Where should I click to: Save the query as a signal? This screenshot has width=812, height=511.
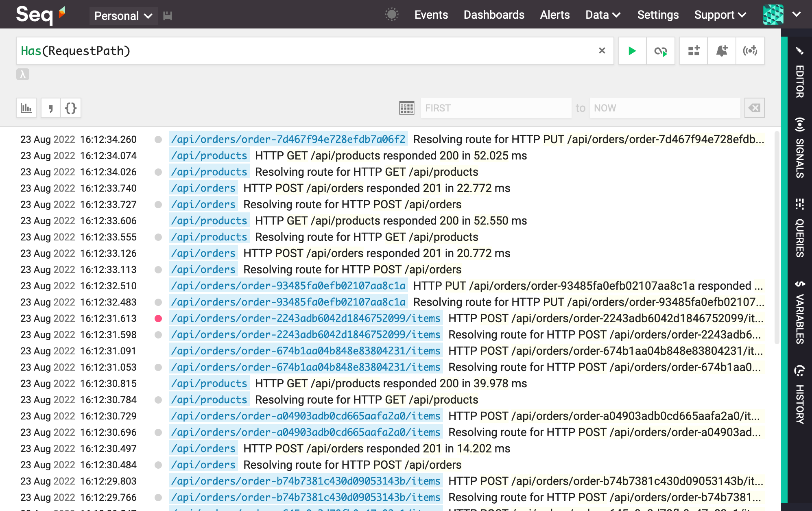(751, 51)
